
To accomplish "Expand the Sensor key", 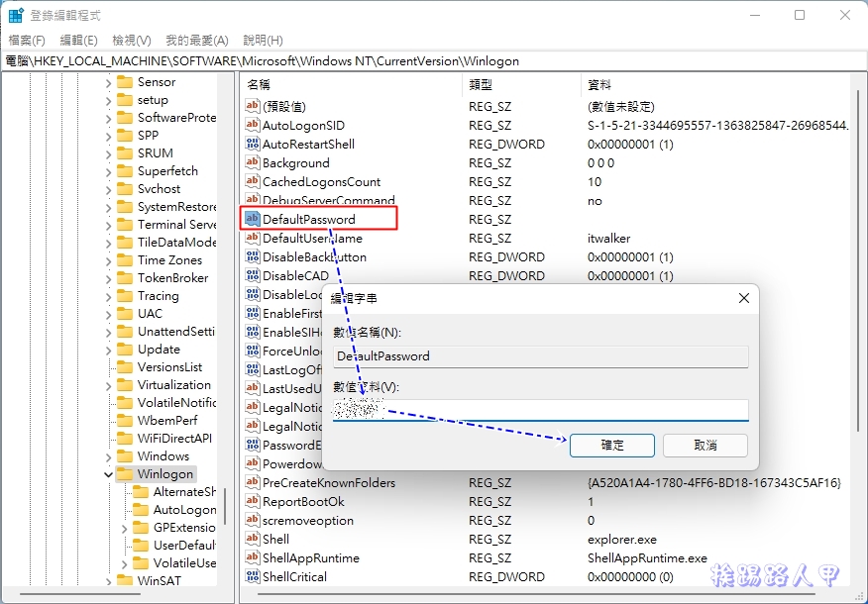I will pos(109,83).
